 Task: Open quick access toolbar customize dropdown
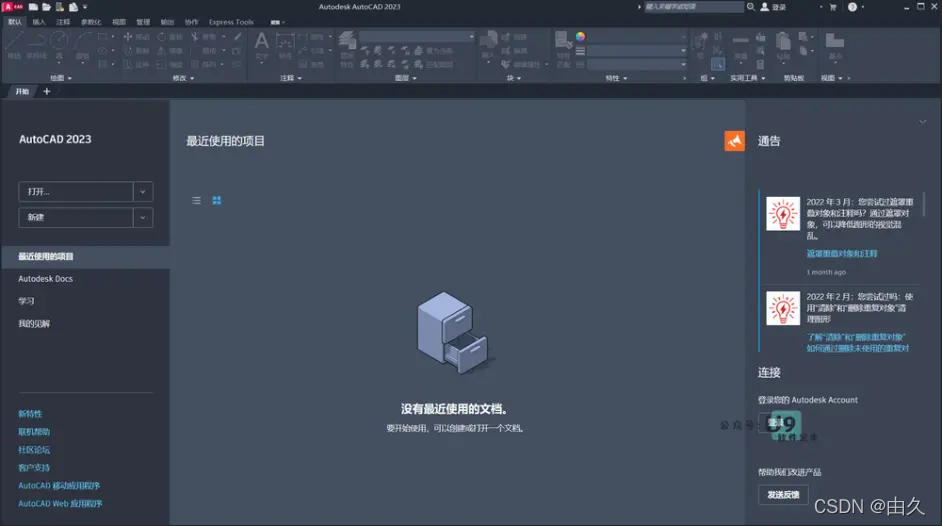click(x=85, y=7)
